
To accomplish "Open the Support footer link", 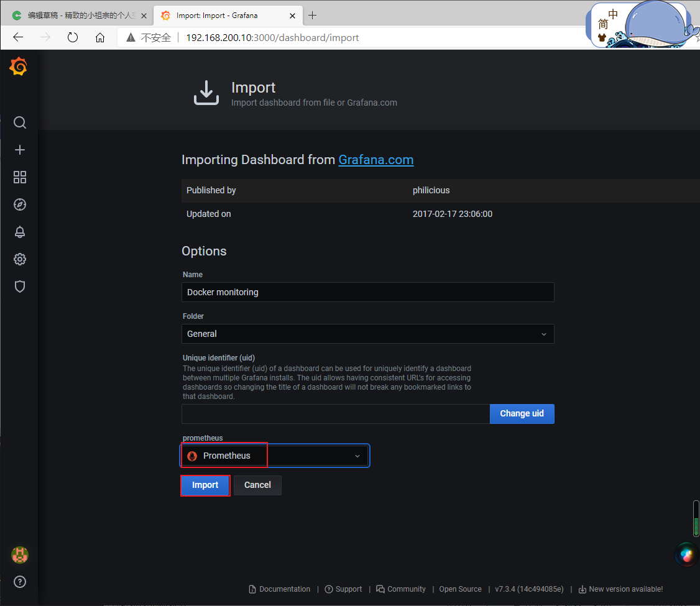I will coord(343,589).
